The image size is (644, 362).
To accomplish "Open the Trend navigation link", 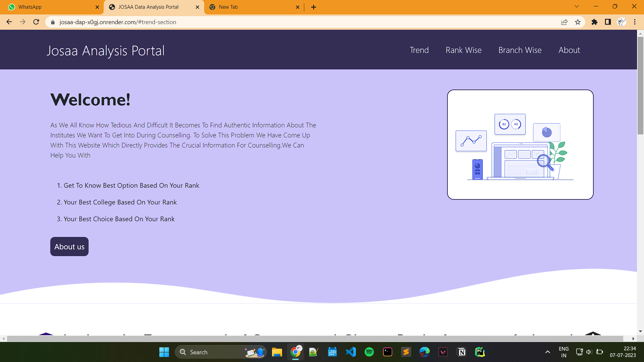I will click(x=419, y=50).
